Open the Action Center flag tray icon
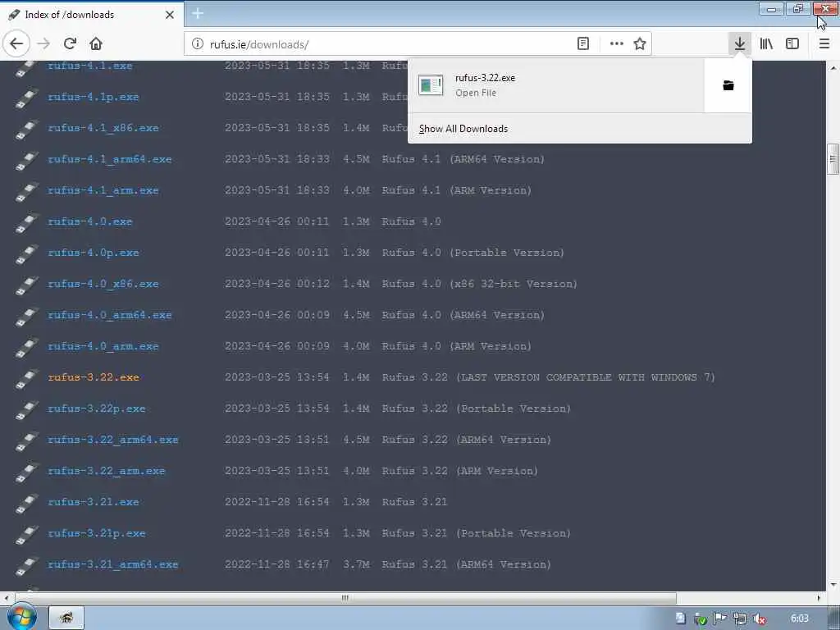 click(x=719, y=619)
